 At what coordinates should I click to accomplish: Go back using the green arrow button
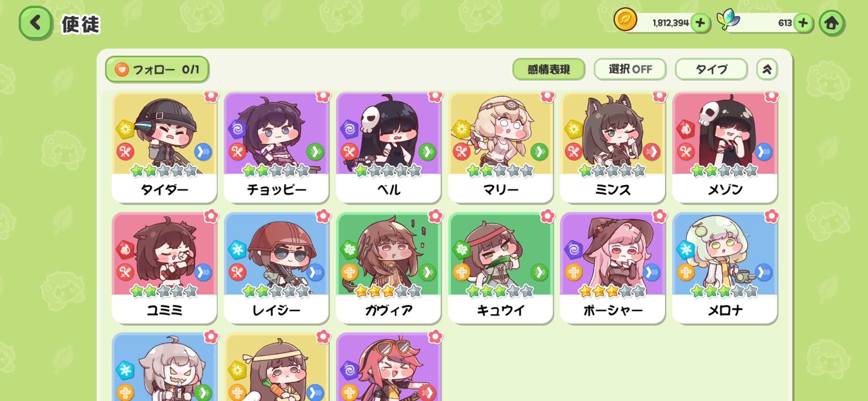[35, 23]
